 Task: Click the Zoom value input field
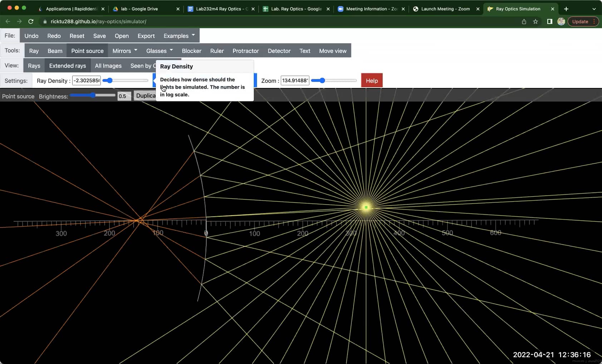[x=295, y=80]
